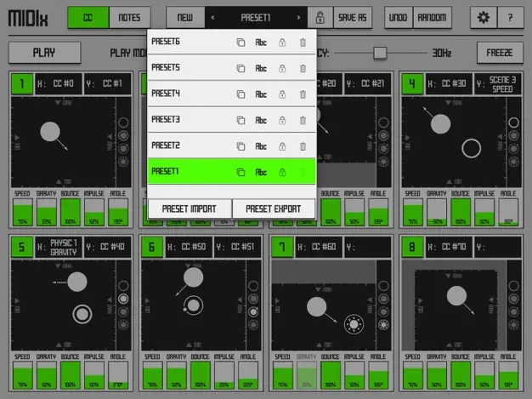Delete PRESET3 with the trash icon
The height and width of the screenshot is (399, 532).
point(303,120)
